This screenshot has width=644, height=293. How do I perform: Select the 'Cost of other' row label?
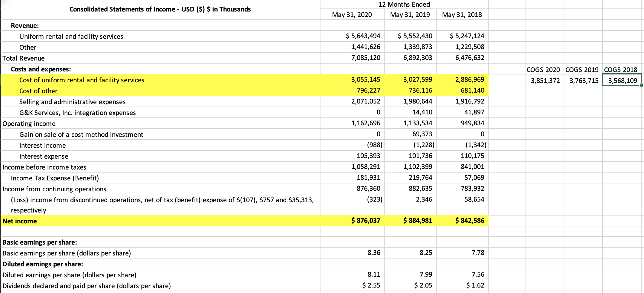pos(38,91)
